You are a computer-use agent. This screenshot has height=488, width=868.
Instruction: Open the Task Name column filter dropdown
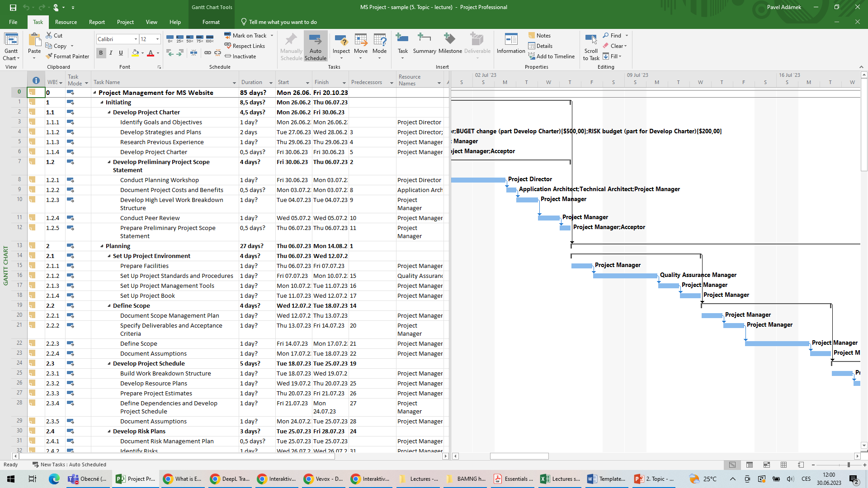pyautogui.click(x=234, y=83)
